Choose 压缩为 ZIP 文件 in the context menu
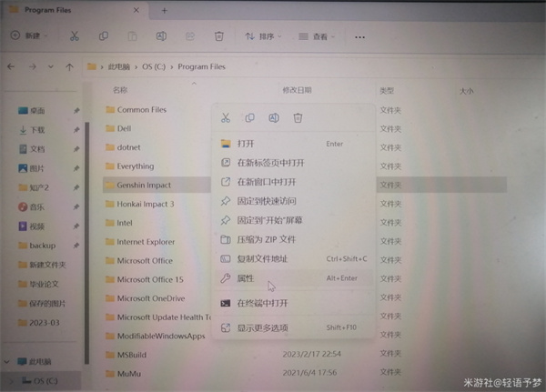Image resolution: width=546 pixels, height=392 pixels. click(x=293, y=239)
